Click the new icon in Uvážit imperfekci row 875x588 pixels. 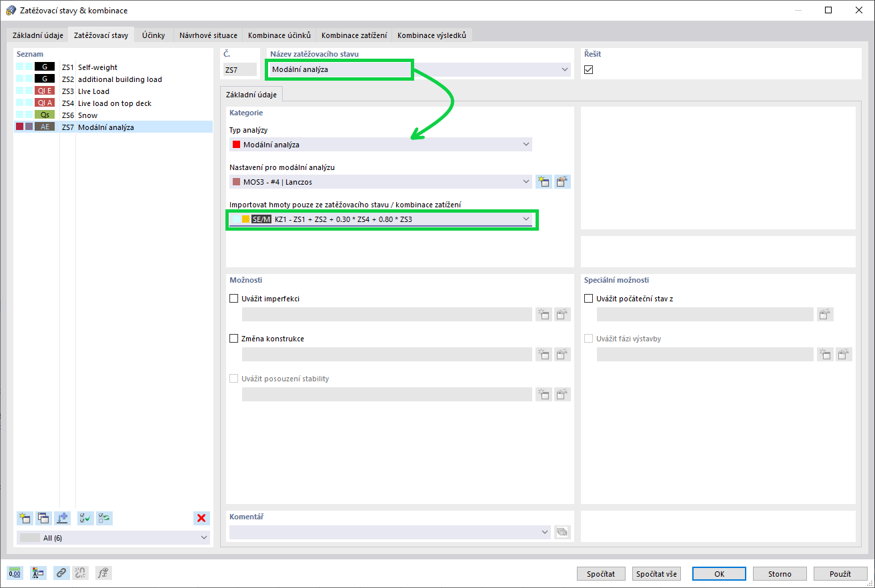544,315
